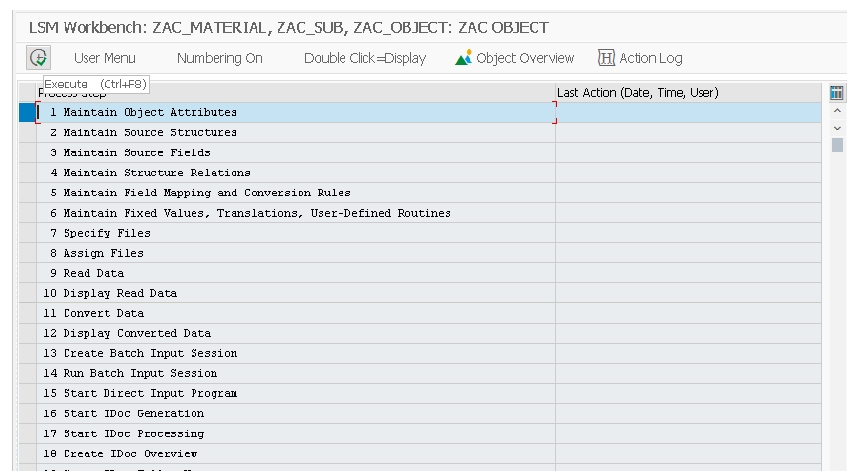Click row selector beside Assign Files
Image resolution: width=847 pixels, height=471 pixels.
[x=27, y=253]
